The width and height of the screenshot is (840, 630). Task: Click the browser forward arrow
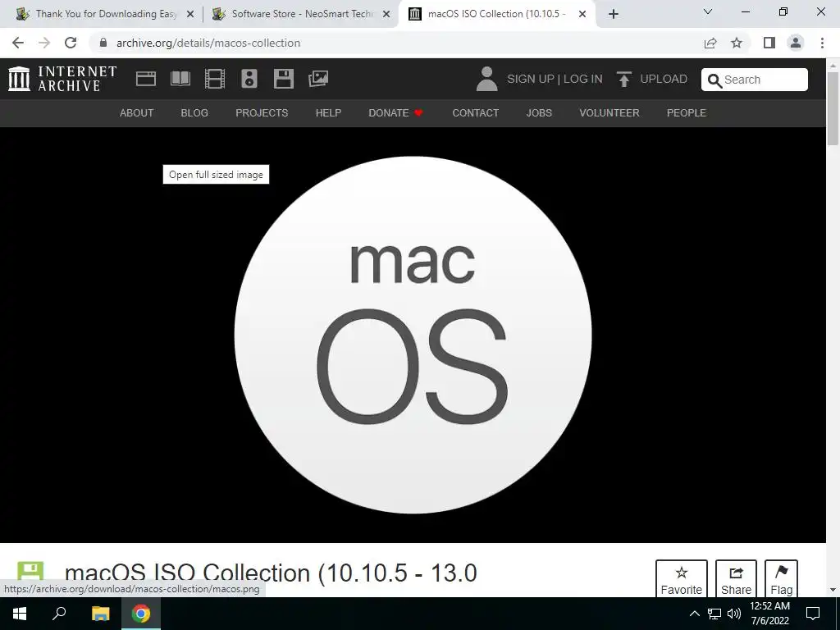(x=44, y=43)
